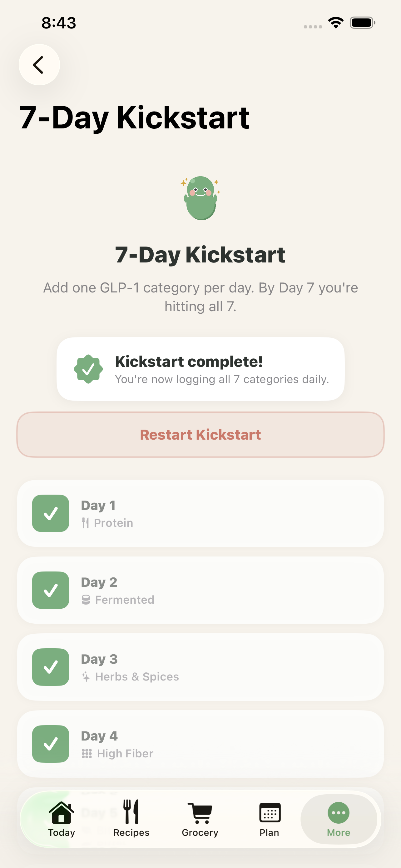Click the High Fiber grid icon
The height and width of the screenshot is (868, 401).
click(x=87, y=753)
